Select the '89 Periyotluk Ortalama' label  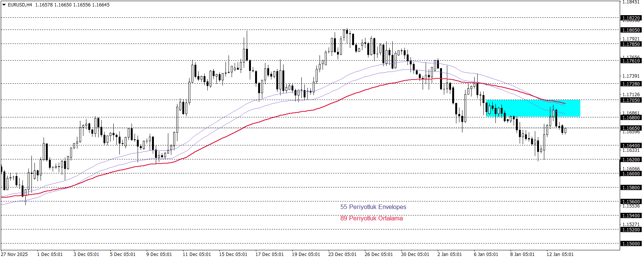[x=371, y=218]
